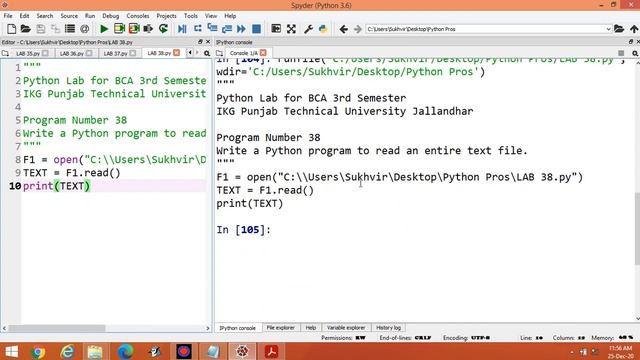Step over the current line in debugger
The image size is (640, 360).
point(198,29)
